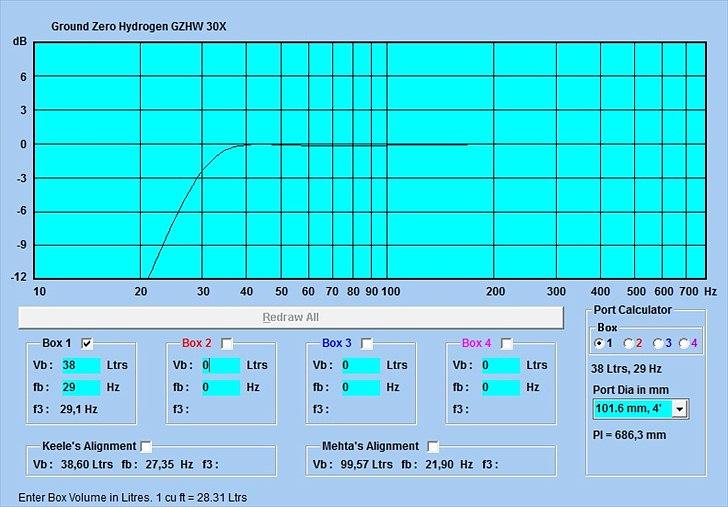Image resolution: width=728 pixels, height=507 pixels.
Task: Click Box 1 Vb volume field
Action: coord(81,365)
